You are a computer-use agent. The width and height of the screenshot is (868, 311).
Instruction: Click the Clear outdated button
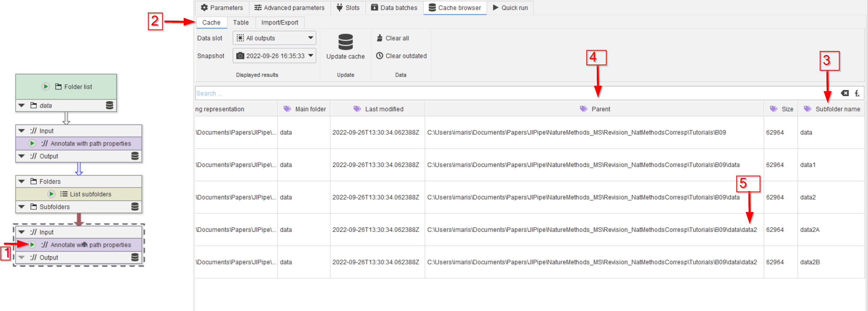click(402, 56)
